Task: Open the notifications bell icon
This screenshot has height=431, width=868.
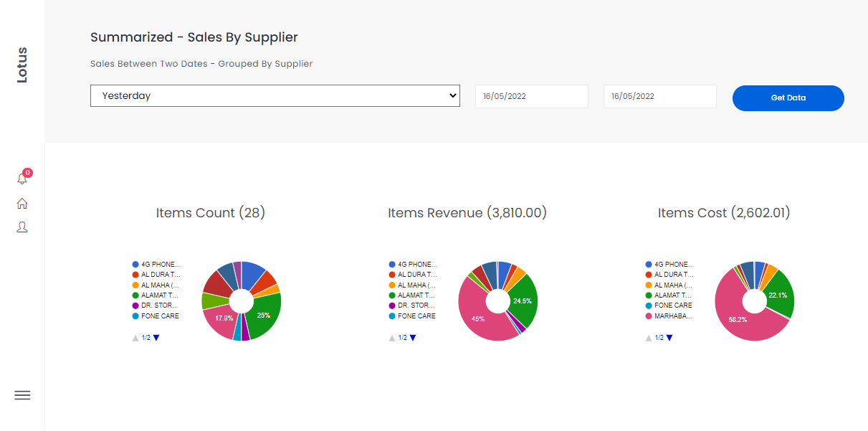Action: pyautogui.click(x=22, y=179)
